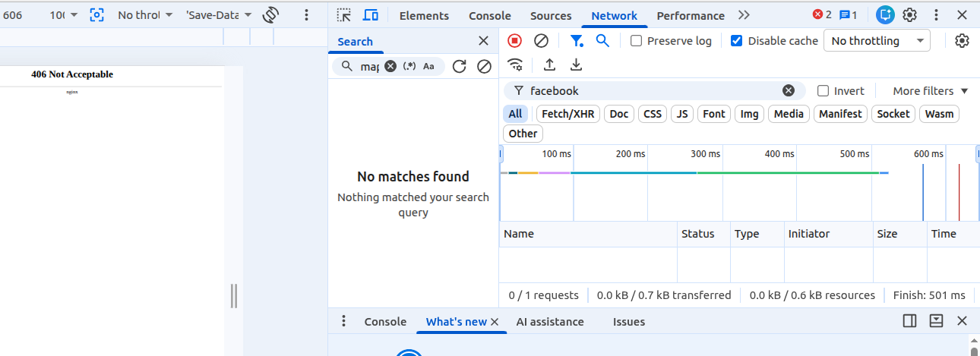Clear the search query input
The height and width of the screenshot is (356, 980).
[390, 66]
